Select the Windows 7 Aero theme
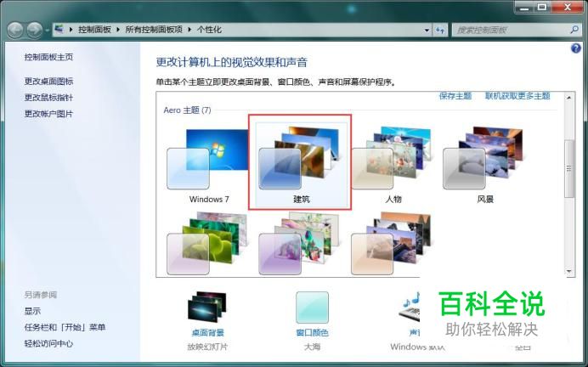 coord(208,165)
